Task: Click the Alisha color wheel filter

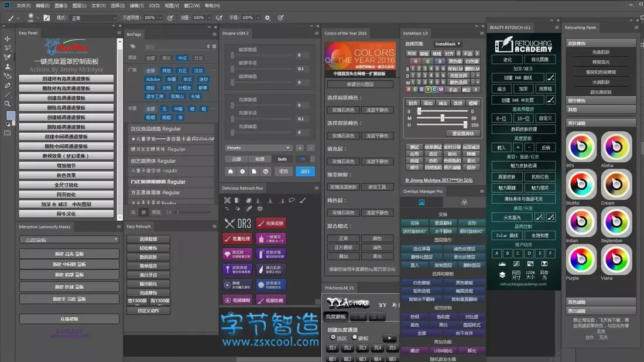Action: pos(616,146)
